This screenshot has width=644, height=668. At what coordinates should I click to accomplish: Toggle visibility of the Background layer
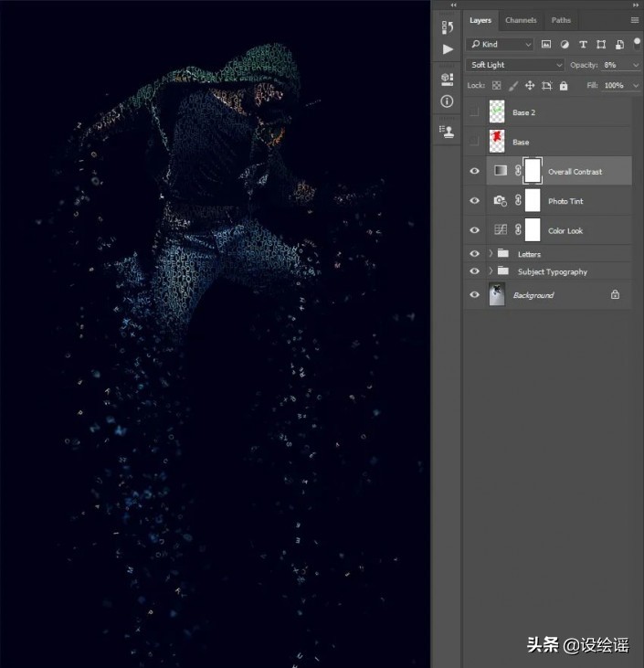point(474,295)
